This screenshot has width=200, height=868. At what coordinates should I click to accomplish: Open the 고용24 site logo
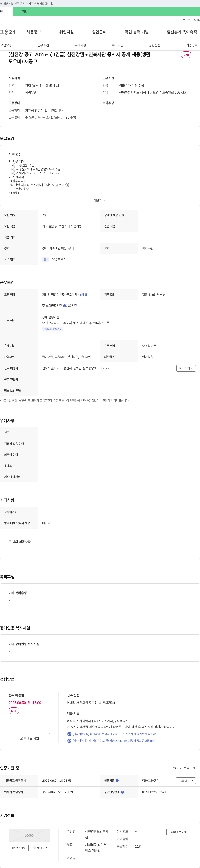click(x=7, y=32)
